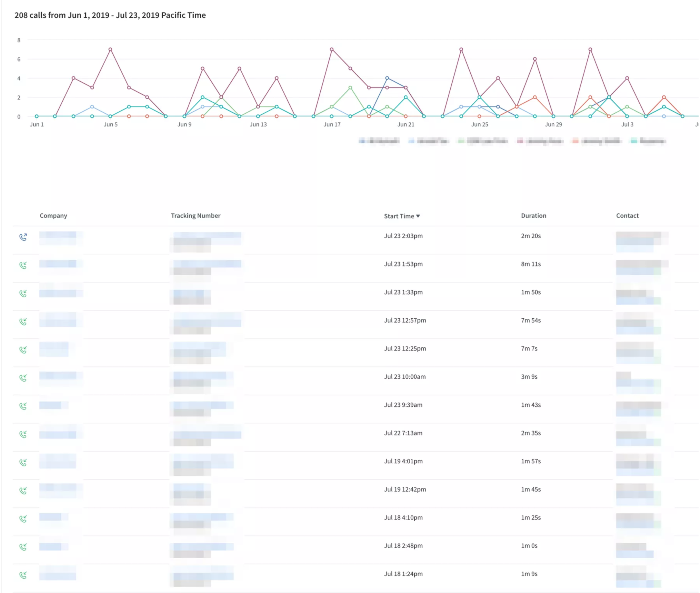Toggle the teal series legend swatch

(x=634, y=141)
